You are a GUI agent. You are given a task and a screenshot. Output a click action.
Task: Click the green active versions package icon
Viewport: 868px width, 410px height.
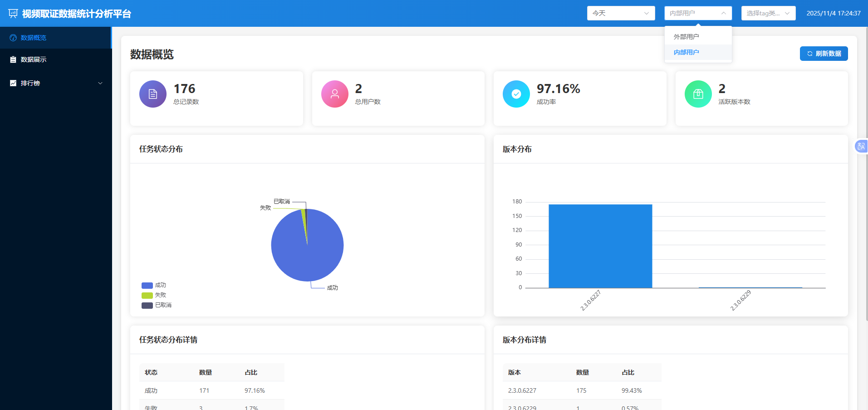[x=698, y=94]
